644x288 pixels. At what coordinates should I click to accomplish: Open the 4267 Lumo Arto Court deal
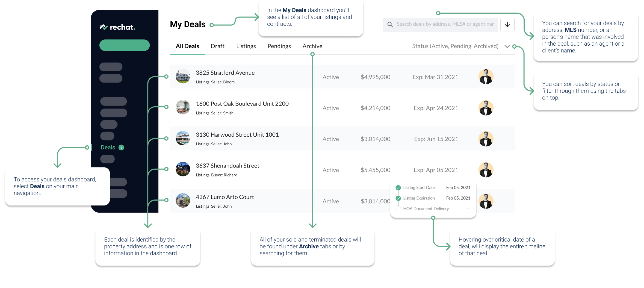[x=225, y=197]
